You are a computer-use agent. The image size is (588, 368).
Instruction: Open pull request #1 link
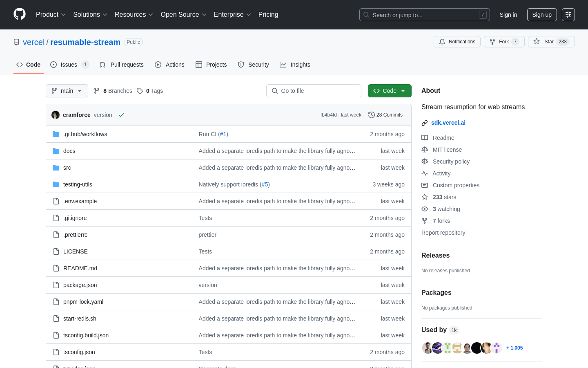point(223,134)
